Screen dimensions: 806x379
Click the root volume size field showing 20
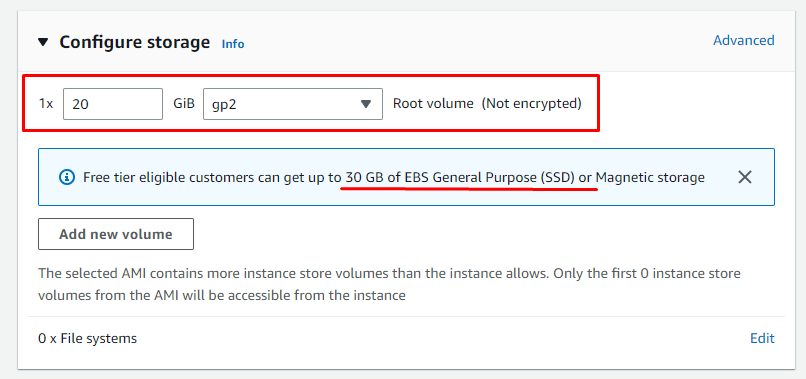click(x=113, y=104)
